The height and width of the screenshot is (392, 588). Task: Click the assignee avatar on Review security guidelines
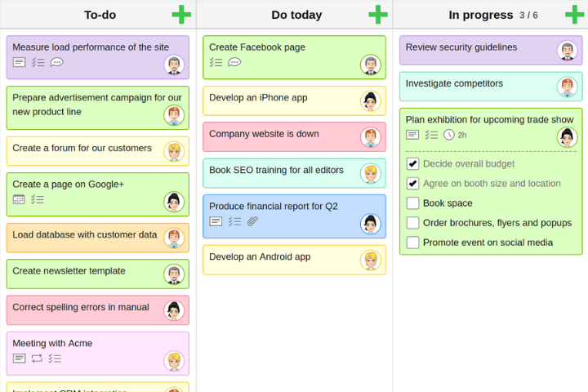click(x=567, y=51)
